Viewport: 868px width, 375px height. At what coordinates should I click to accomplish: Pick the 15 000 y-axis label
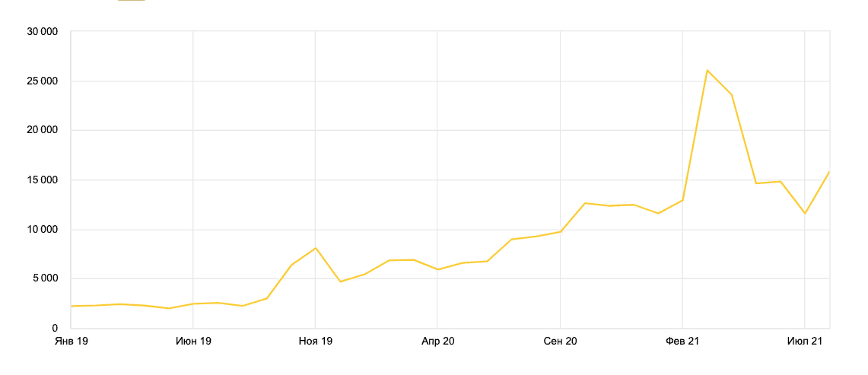pyautogui.click(x=43, y=180)
